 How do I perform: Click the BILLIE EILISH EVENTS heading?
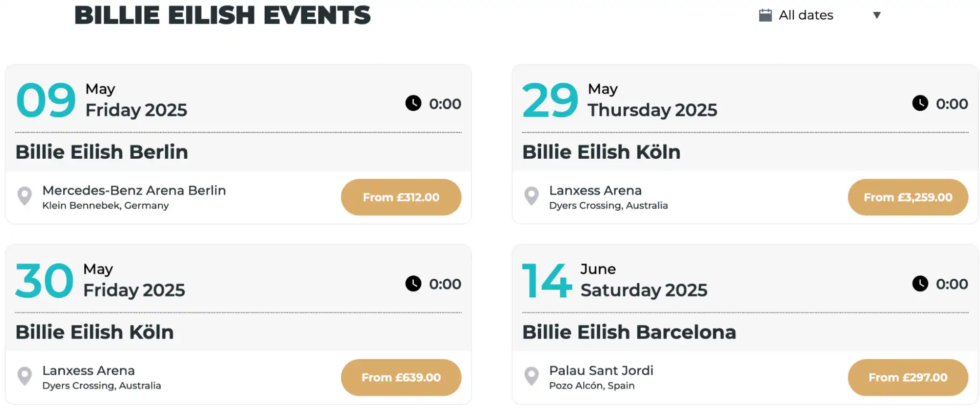pyautogui.click(x=222, y=15)
